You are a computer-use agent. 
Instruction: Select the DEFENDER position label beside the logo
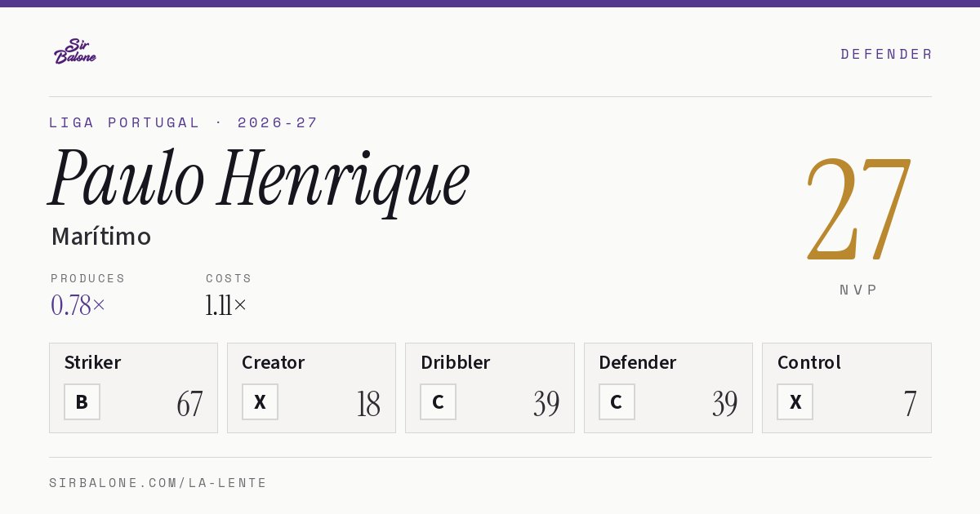pyautogui.click(x=886, y=54)
